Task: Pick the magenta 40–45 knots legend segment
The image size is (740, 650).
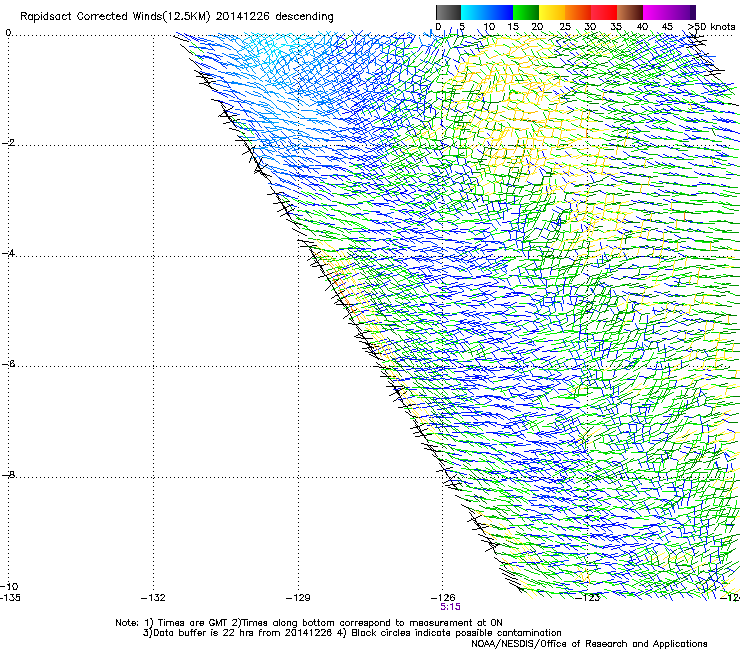Action: click(x=656, y=12)
